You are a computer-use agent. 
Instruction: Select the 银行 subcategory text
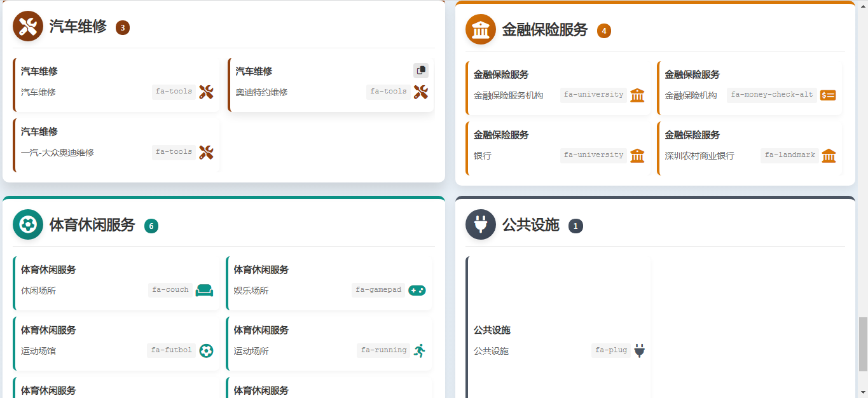point(483,156)
